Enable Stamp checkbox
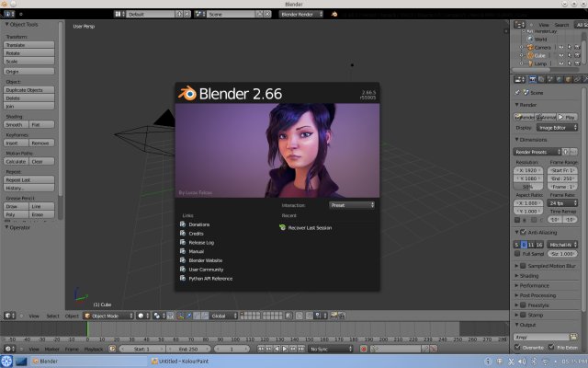588x368 pixels. pos(523,315)
